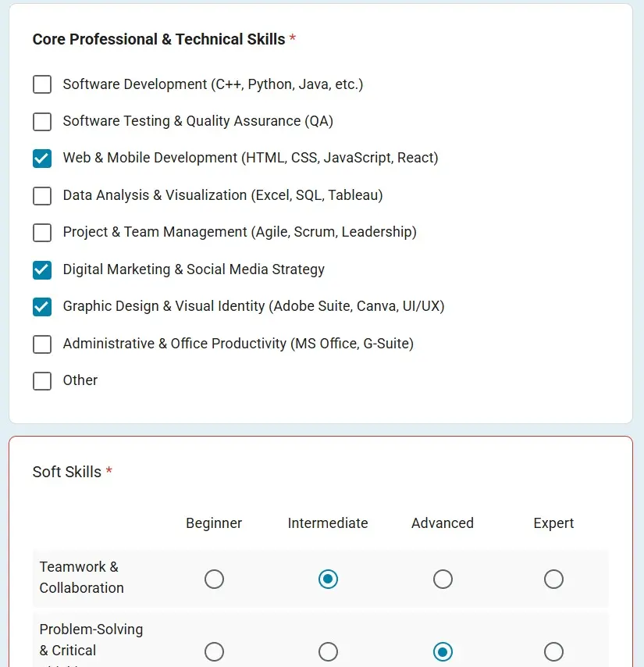Viewport: 644px width, 667px height.
Task: Select Advanced for Teamwork & Collaboration
Action: 443,580
